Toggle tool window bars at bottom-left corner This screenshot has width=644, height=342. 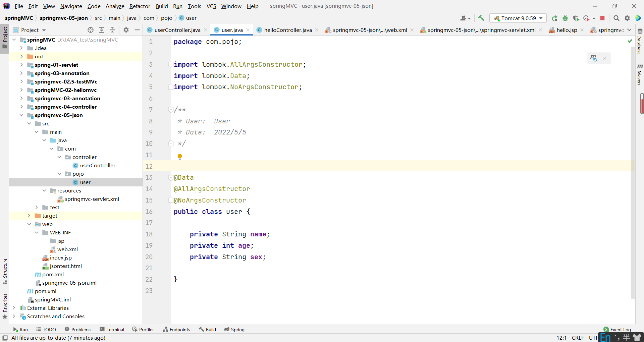pyautogui.click(x=5, y=338)
